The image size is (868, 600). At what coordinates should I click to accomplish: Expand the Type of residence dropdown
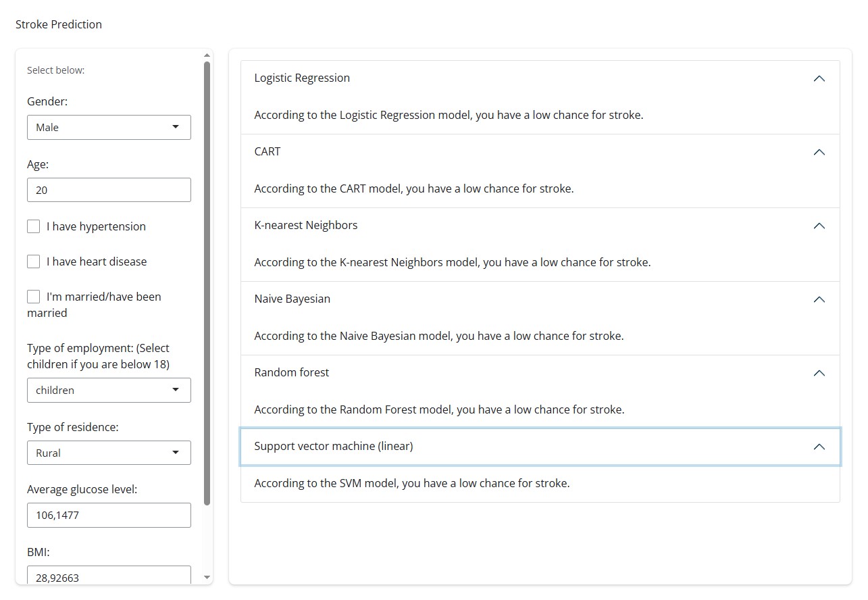coord(109,453)
